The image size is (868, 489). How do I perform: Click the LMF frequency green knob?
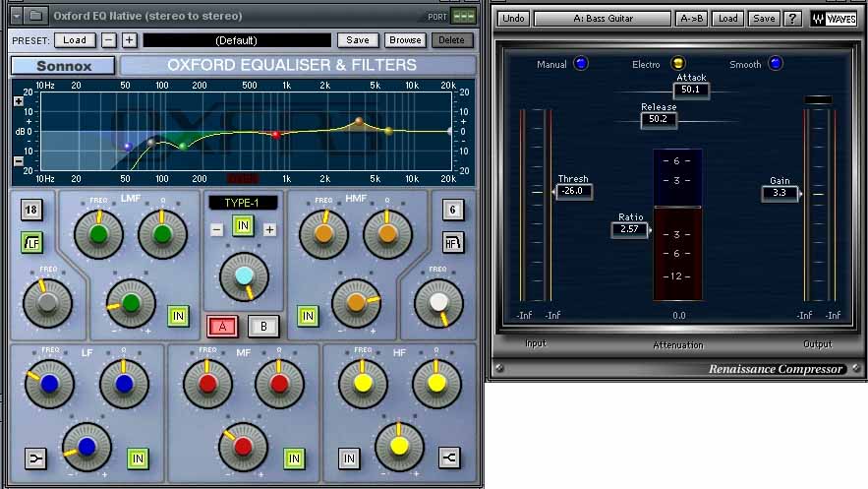pyautogui.click(x=98, y=234)
